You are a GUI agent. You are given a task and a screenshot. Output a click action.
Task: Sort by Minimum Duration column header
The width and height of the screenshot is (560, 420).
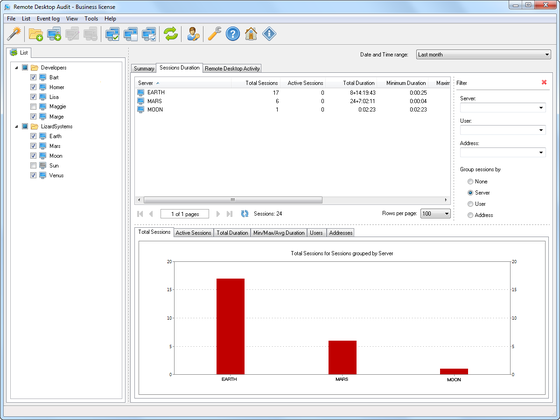402,83
